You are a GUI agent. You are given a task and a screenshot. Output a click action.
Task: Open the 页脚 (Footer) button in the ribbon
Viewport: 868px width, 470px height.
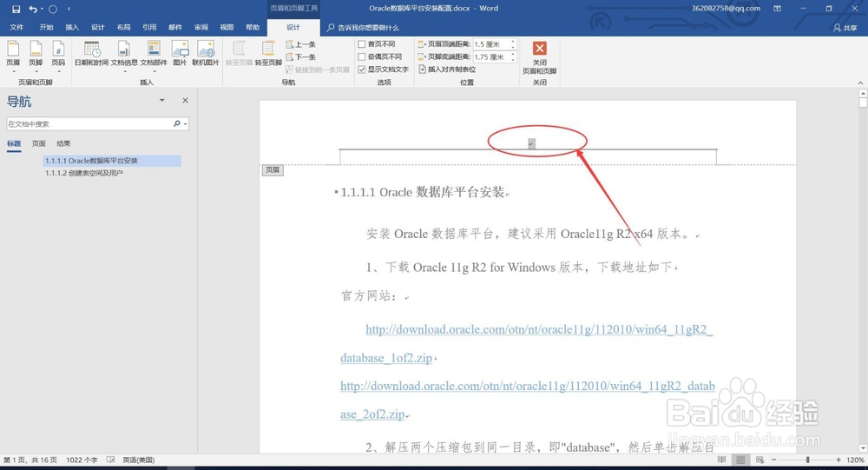click(x=36, y=56)
